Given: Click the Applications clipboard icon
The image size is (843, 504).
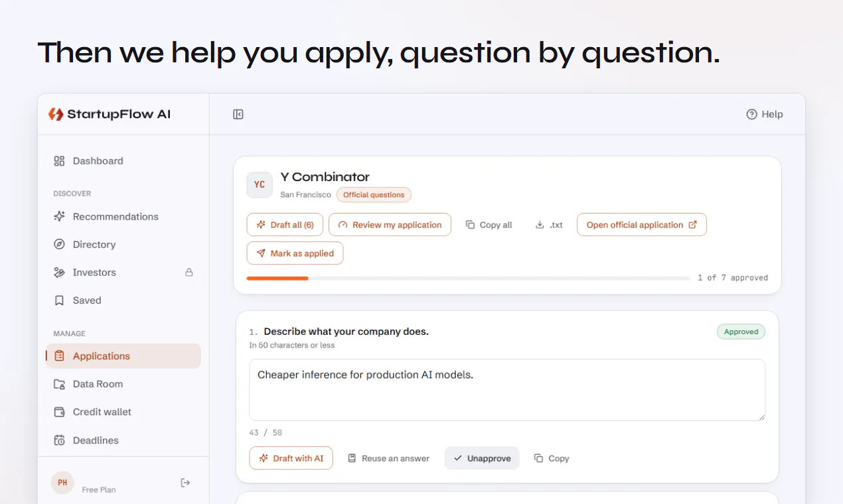Looking at the screenshot, I should (x=59, y=356).
